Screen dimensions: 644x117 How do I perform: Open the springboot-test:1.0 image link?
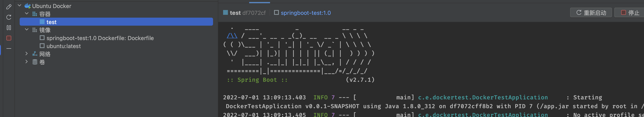(305, 13)
